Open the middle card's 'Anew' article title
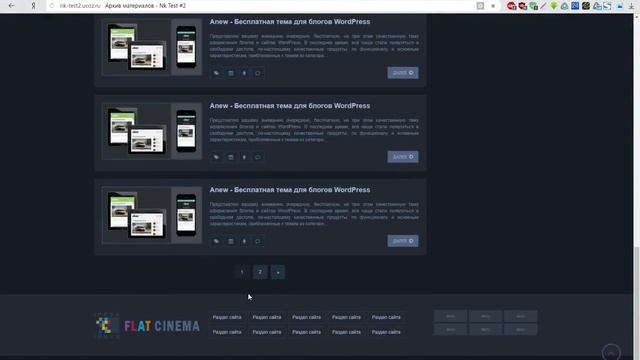The height and width of the screenshot is (360, 640). pos(290,106)
